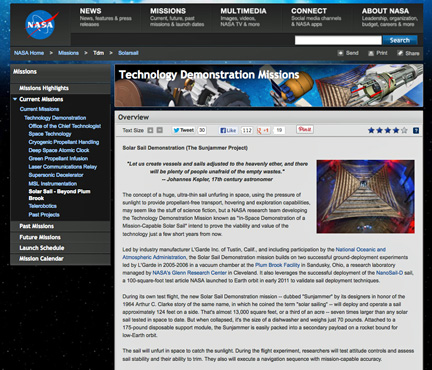Go to NASA Home breadcrumb
This screenshot has width=432, height=370.
pyautogui.click(x=29, y=53)
